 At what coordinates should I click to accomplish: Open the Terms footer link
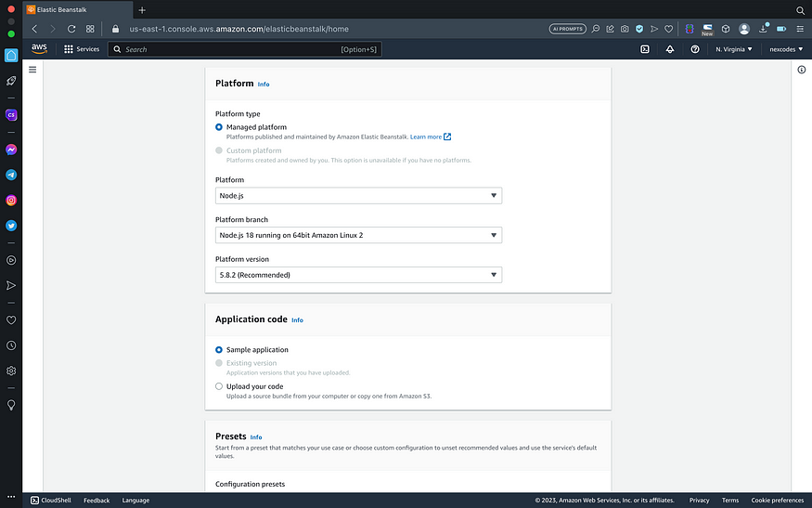tap(730, 501)
